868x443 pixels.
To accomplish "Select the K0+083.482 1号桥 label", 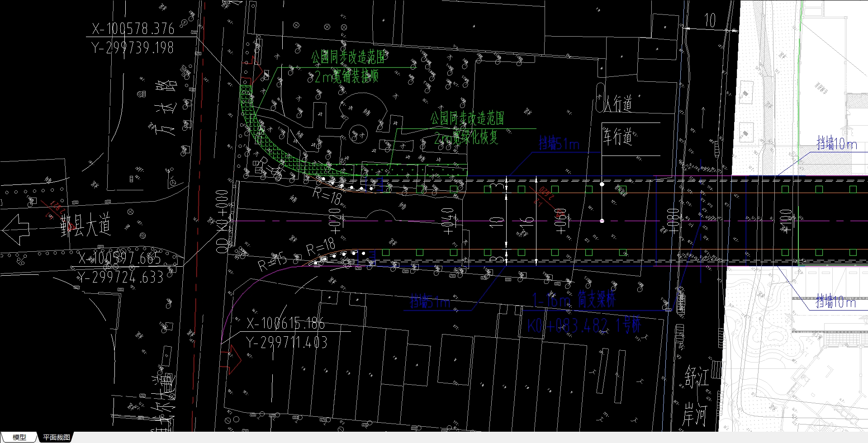I will tap(584, 325).
